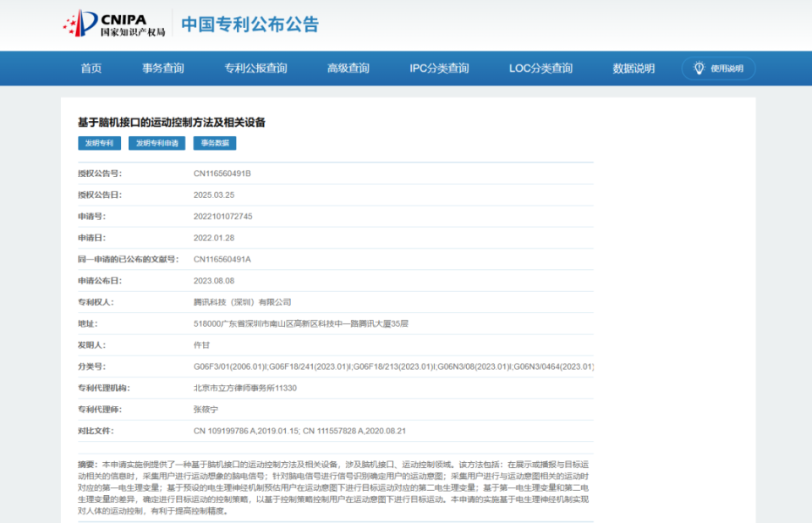This screenshot has height=523, width=812.
Task: Select the 发明专利 tab
Action: pyautogui.click(x=101, y=143)
